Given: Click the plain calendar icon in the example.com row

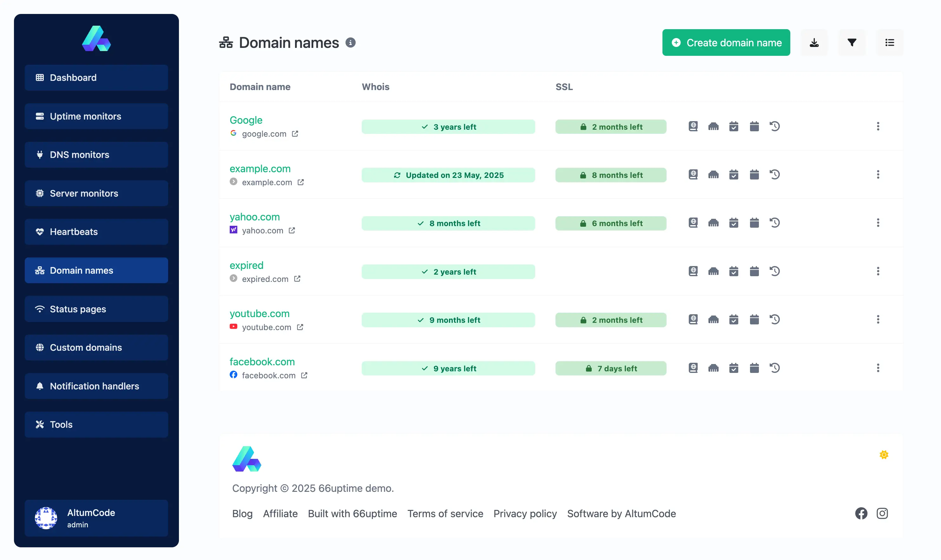Looking at the screenshot, I should (754, 175).
